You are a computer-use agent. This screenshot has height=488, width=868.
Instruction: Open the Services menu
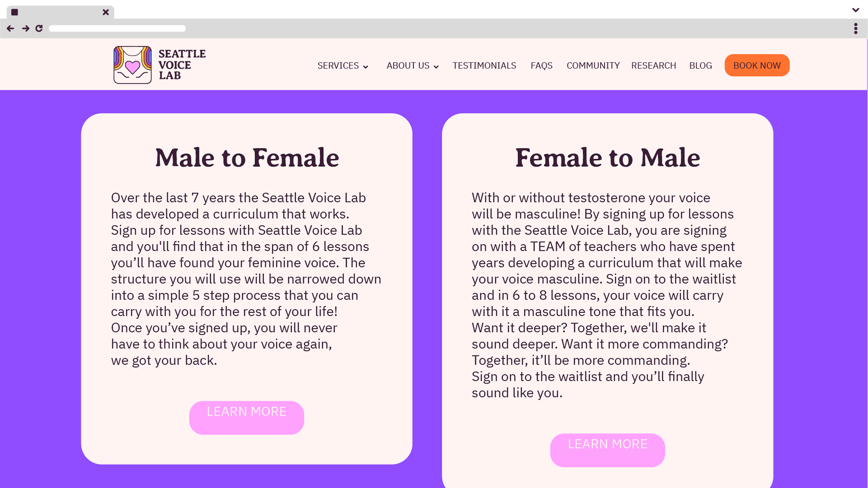338,66
